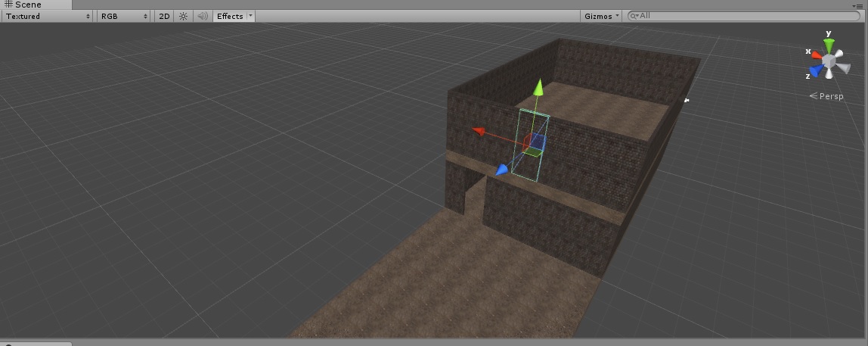This screenshot has width=868, height=346.
Task: Open the Textured draw mode dropdown
Action: [48, 16]
